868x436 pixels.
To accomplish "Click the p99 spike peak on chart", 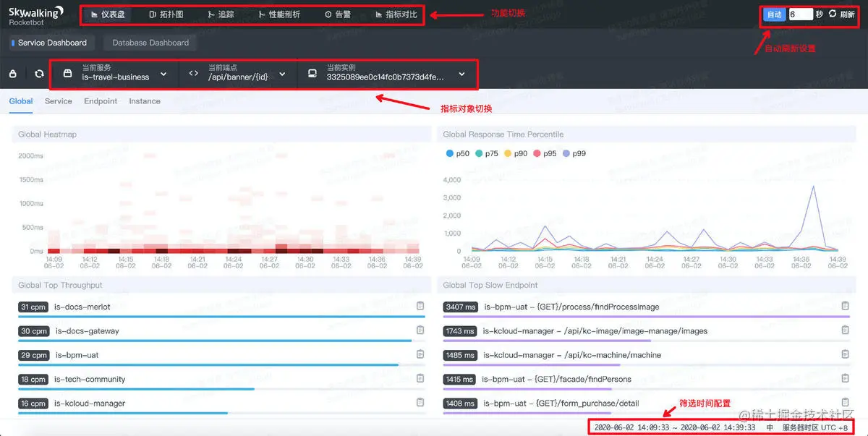I will pyautogui.click(x=814, y=186).
